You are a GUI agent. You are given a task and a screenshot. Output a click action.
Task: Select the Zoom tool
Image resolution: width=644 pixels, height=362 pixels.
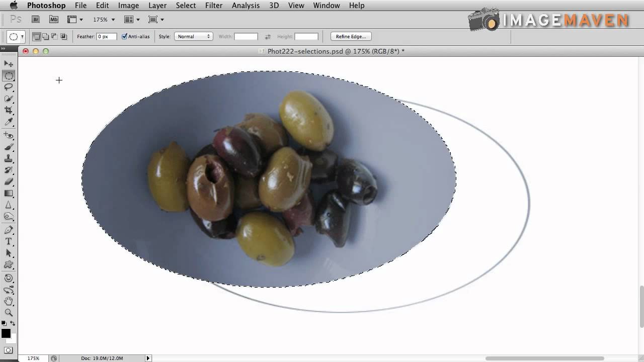click(9, 313)
